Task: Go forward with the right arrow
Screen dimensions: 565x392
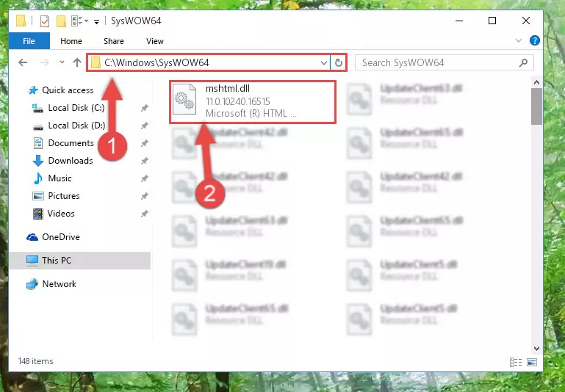Action: pyautogui.click(x=44, y=62)
